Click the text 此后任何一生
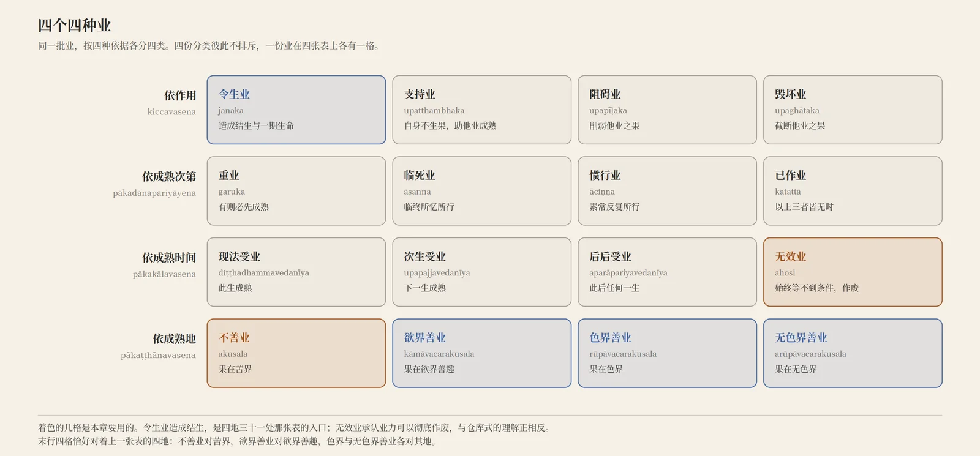The height and width of the screenshot is (456, 980). 614,288
